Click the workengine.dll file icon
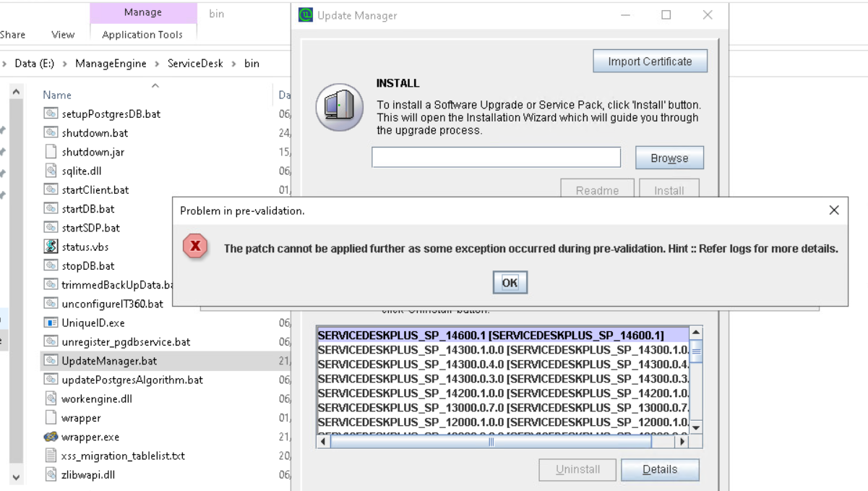This screenshot has height=491, width=868. 51,398
